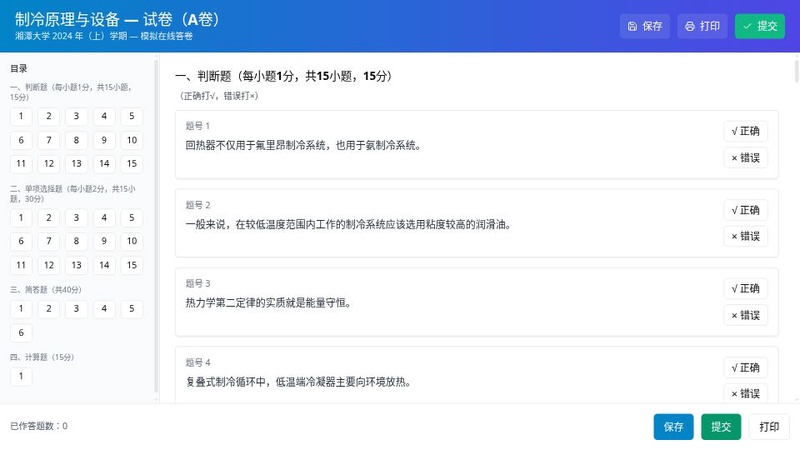Go to 单项选择题 question 11 in sidebar

(x=21, y=265)
